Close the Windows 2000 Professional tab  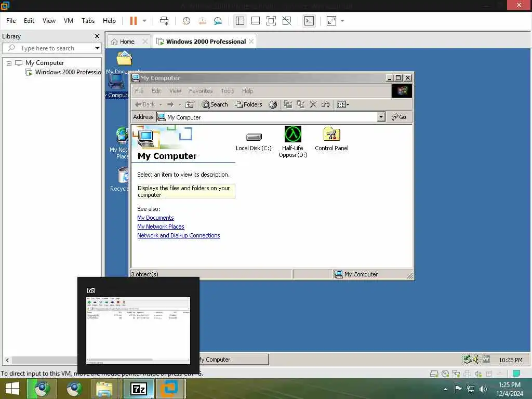point(251,42)
